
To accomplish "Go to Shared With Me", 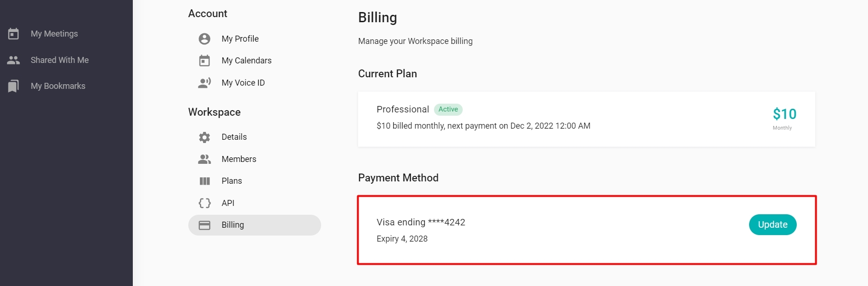I will tap(60, 60).
